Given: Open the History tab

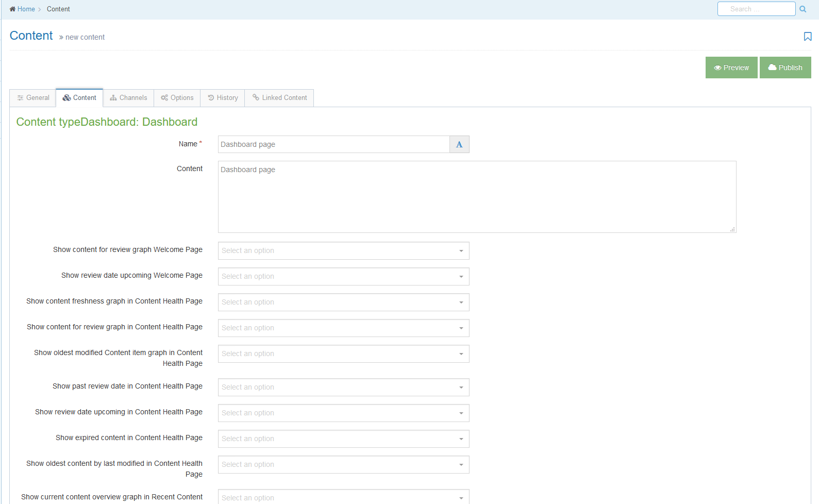Looking at the screenshot, I should click(x=223, y=98).
